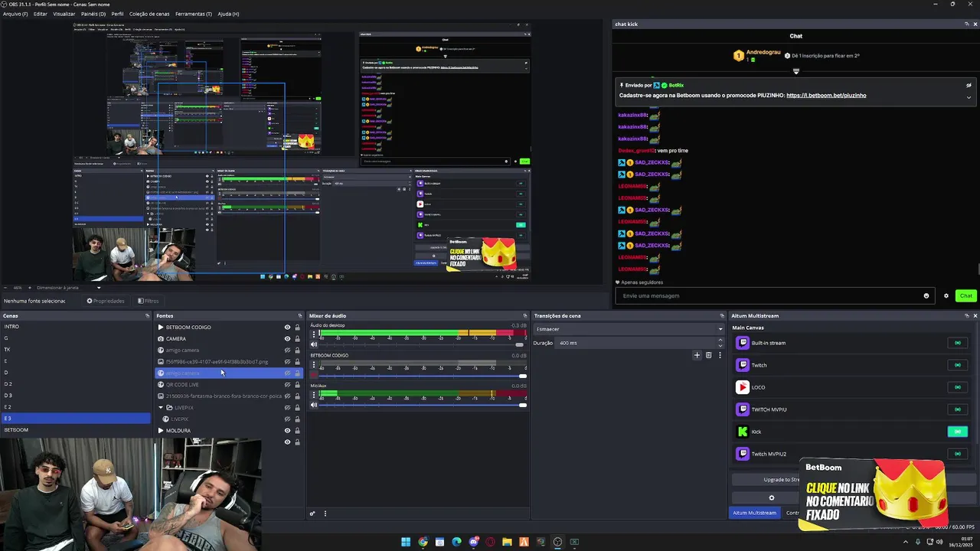Show the LIVEPIX folder group
980x551 pixels.
(x=287, y=408)
